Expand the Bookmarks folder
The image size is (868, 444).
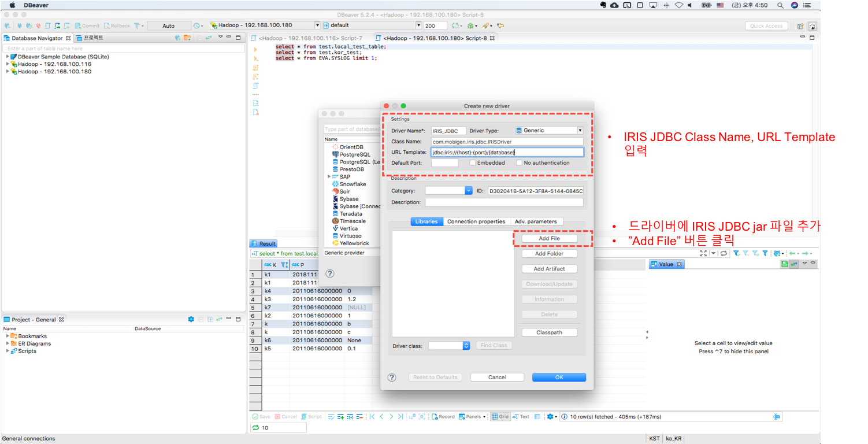[8, 336]
